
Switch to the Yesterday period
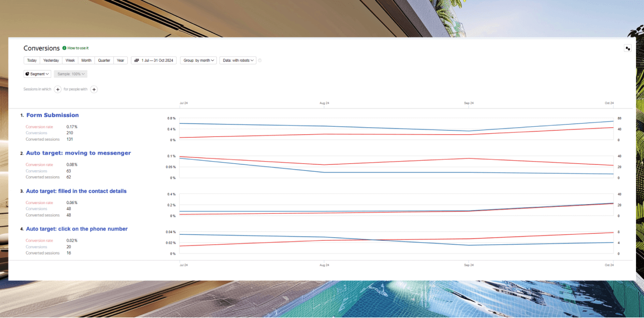[51, 61]
